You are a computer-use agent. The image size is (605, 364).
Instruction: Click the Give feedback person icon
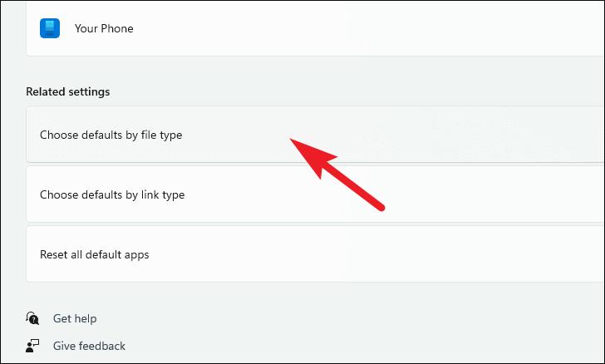click(32, 346)
